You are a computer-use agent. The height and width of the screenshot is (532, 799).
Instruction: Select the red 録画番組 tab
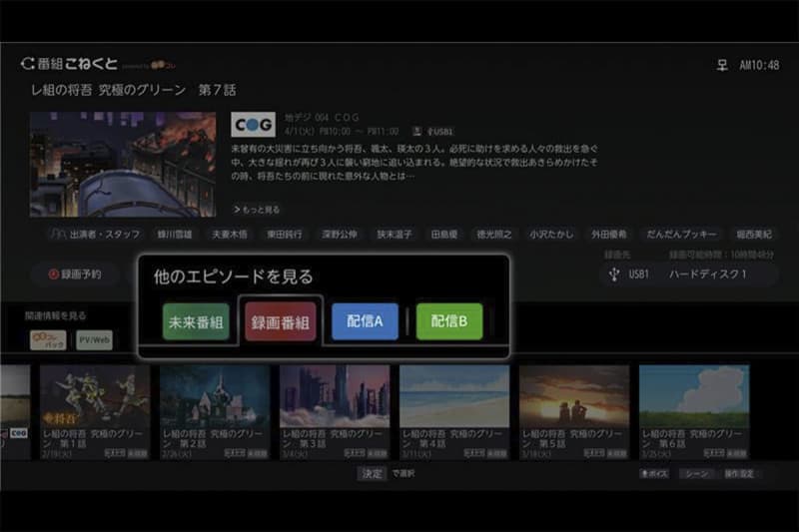pos(281,322)
